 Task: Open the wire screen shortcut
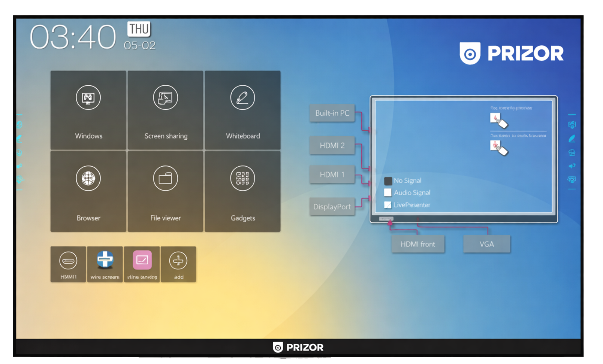click(x=105, y=264)
